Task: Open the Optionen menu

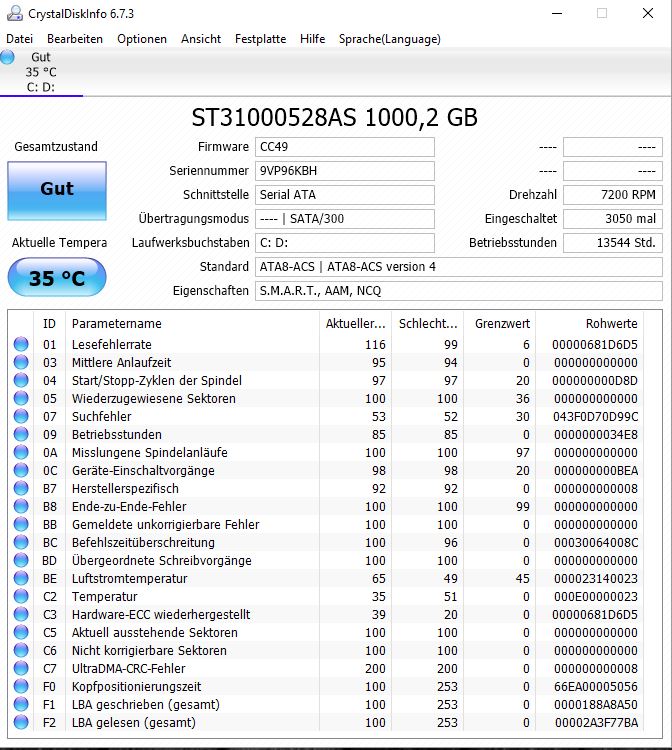Action: click(142, 39)
